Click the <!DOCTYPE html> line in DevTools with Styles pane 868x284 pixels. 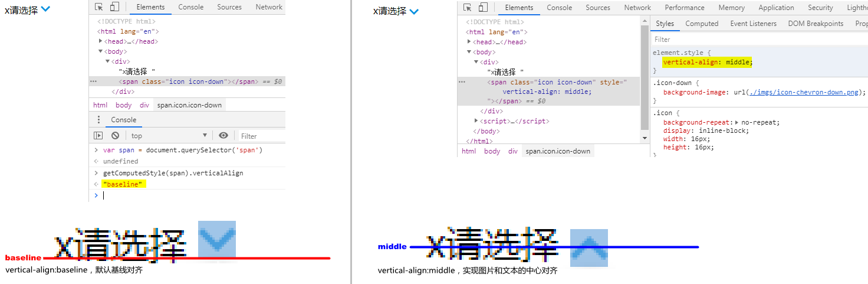click(x=495, y=22)
